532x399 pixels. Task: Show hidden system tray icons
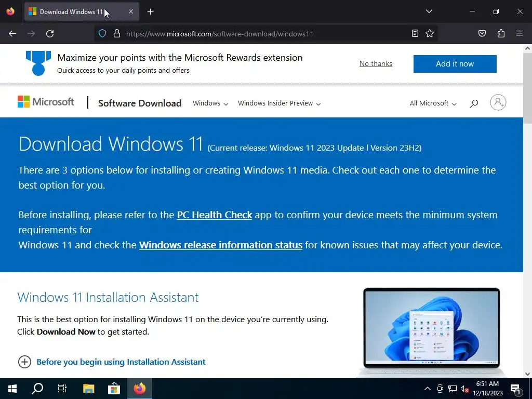coord(428,389)
